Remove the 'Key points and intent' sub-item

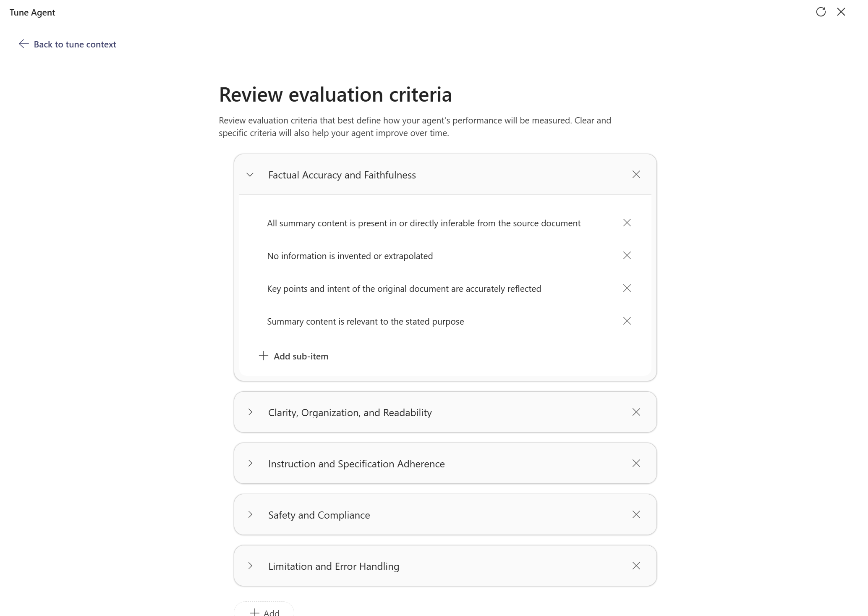pyautogui.click(x=627, y=288)
